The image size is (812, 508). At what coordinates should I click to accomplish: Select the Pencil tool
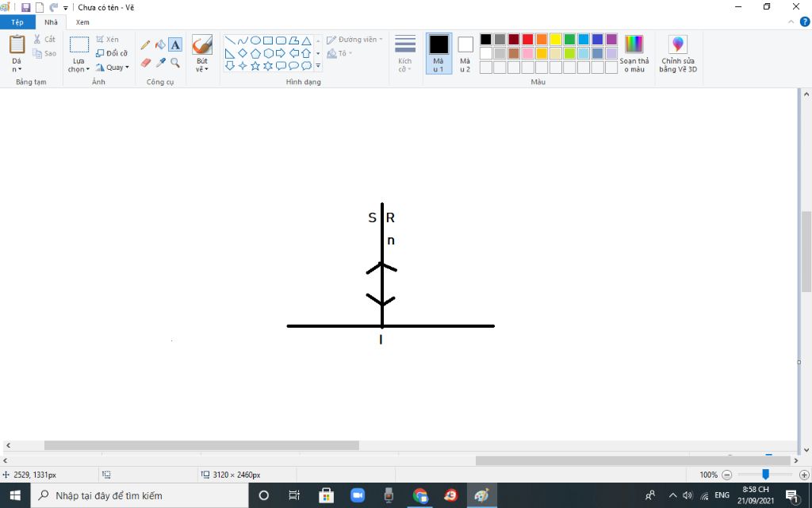145,44
